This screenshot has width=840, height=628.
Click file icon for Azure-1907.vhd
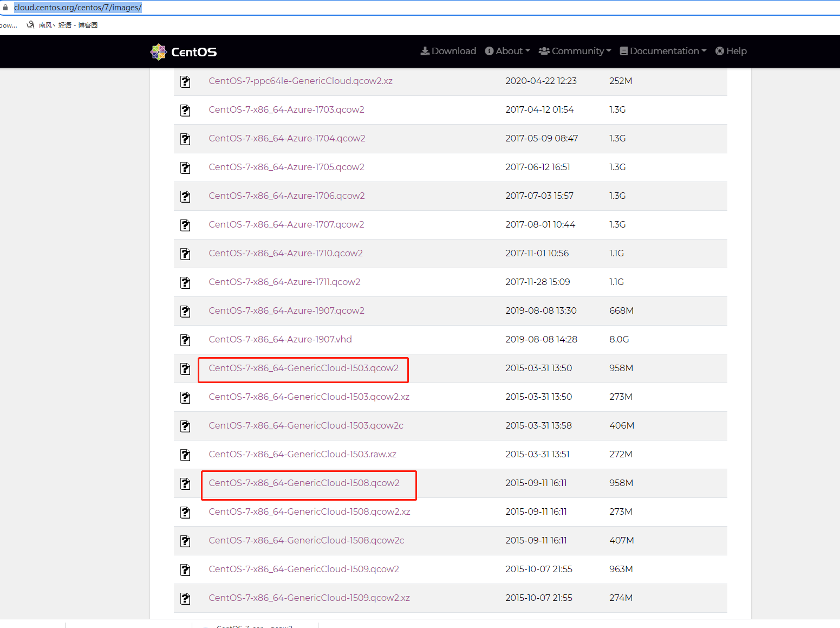(x=185, y=340)
